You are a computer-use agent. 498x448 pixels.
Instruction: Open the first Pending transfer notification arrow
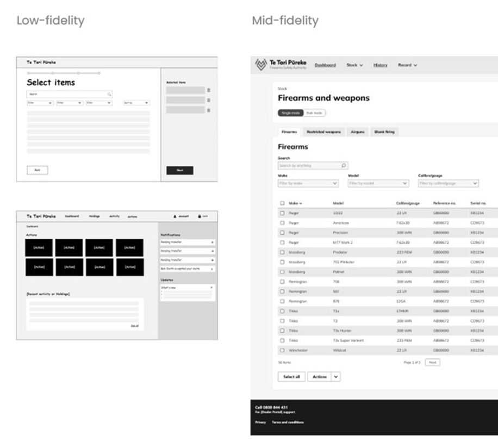212,242
